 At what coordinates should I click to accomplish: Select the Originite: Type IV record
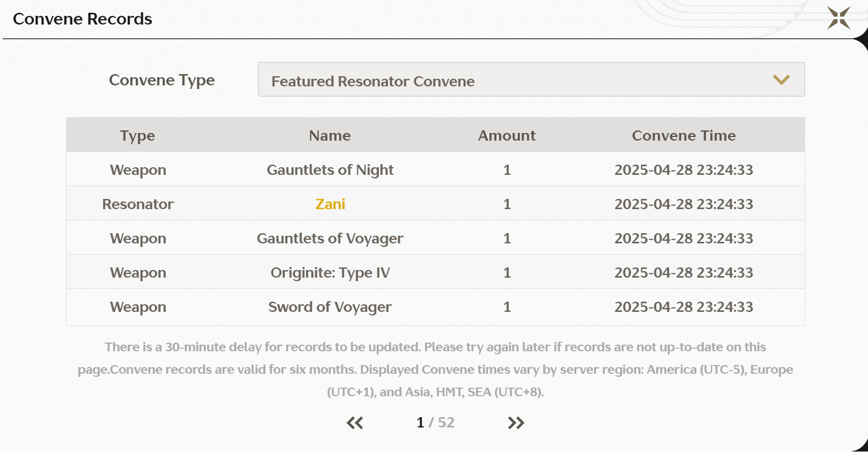(x=330, y=273)
